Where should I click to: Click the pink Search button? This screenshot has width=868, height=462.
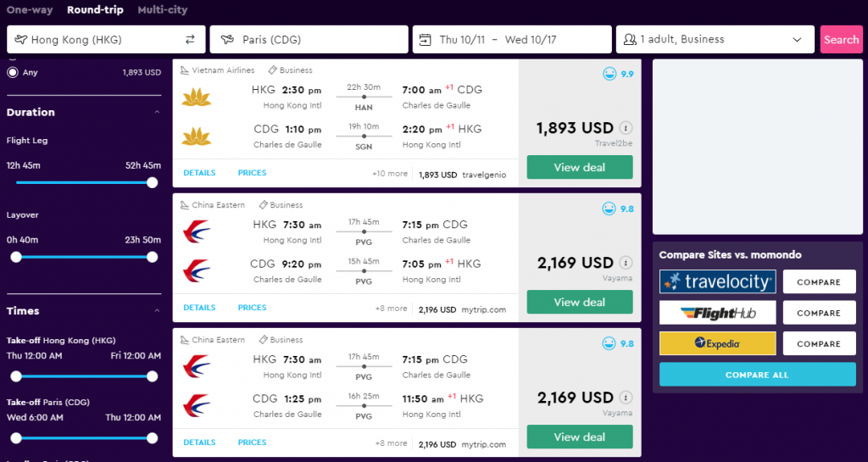[x=842, y=39]
